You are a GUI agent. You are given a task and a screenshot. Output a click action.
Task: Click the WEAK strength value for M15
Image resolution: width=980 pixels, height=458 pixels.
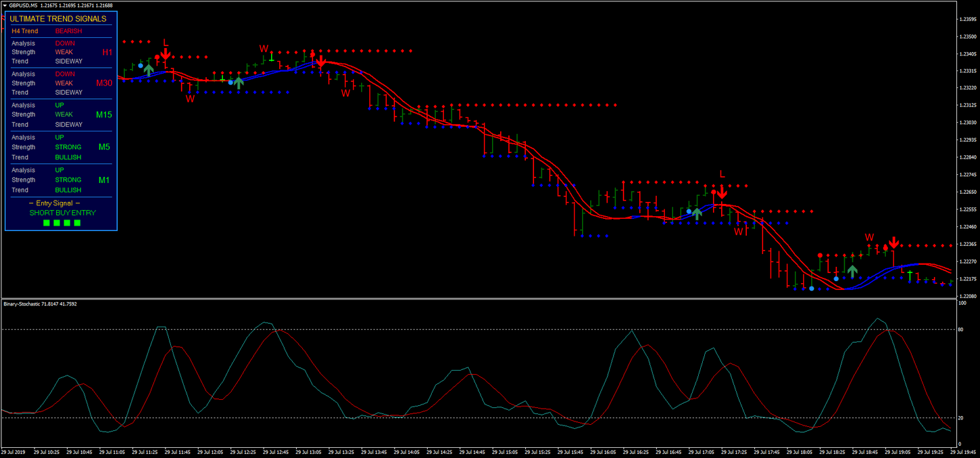[64, 114]
